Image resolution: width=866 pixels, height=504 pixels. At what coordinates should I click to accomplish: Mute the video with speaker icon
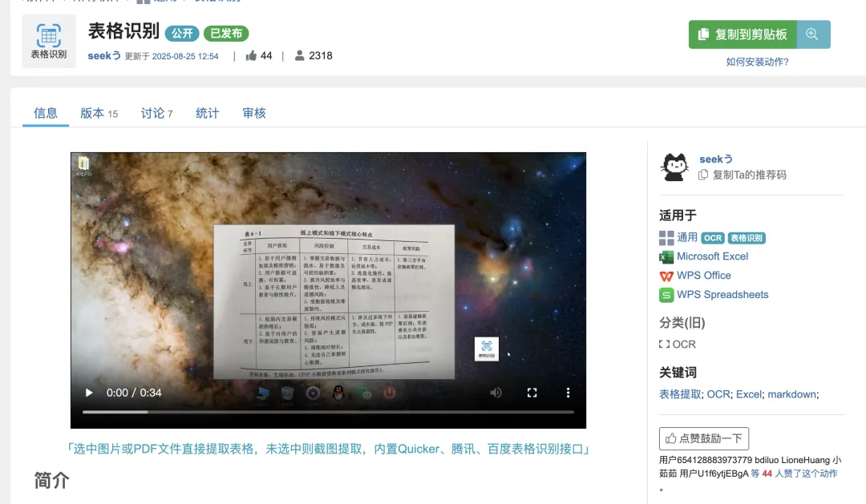click(496, 393)
